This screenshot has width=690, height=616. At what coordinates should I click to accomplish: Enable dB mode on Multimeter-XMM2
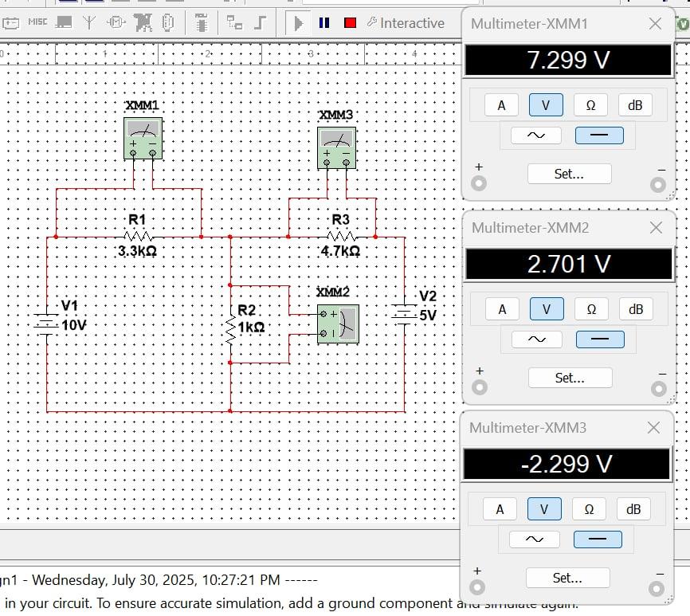(x=634, y=309)
